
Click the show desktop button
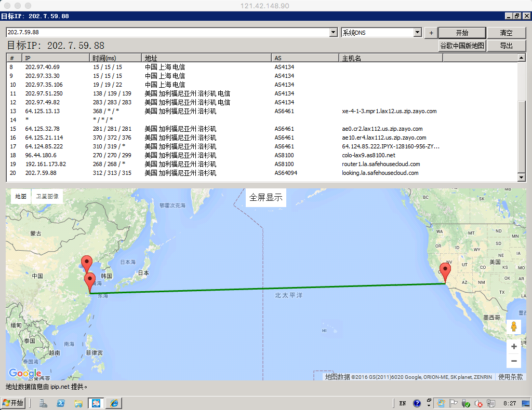point(526,403)
